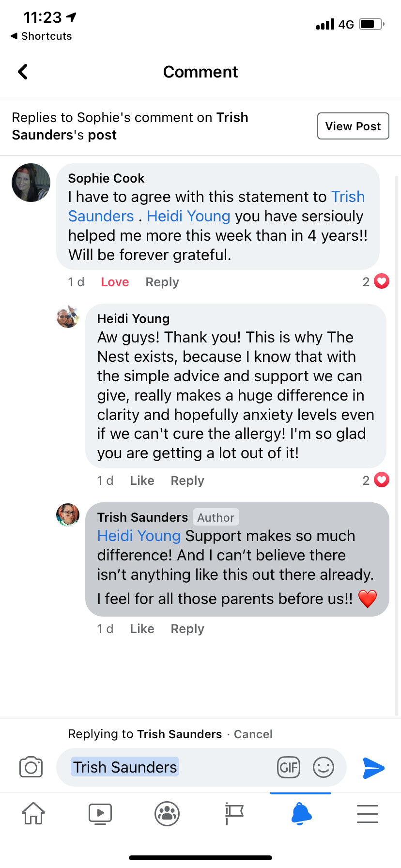This screenshot has width=401, height=868.
Task: Like Heidi Young's comment
Action: point(142,480)
